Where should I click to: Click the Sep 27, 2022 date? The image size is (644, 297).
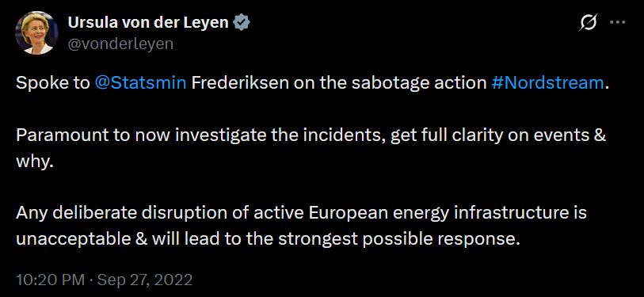coord(146,280)
